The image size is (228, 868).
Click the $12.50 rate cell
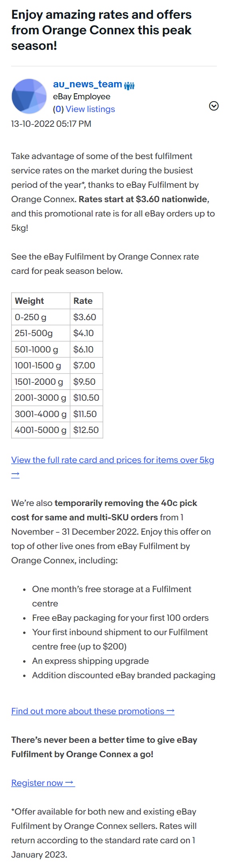pos(86,430)
